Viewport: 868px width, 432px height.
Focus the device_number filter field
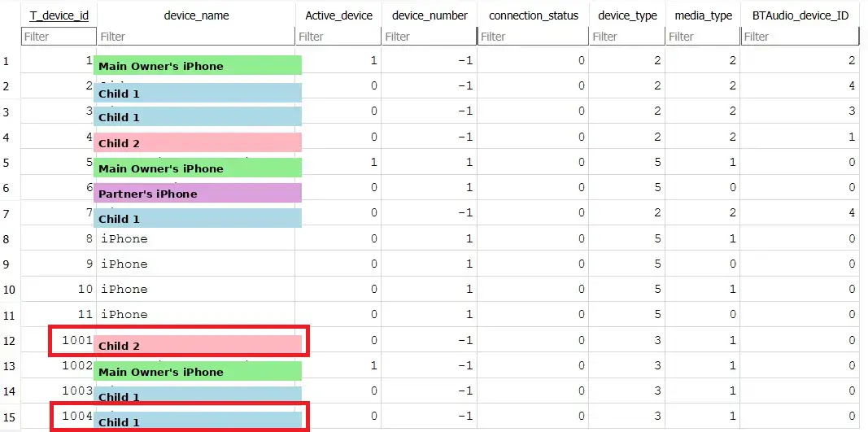point(429,37)
